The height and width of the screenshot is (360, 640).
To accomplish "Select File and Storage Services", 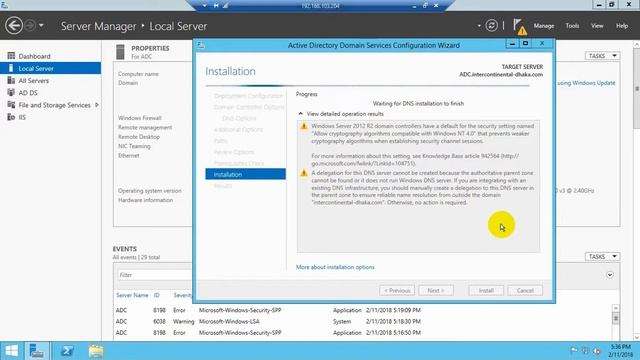I will (54, 105).
